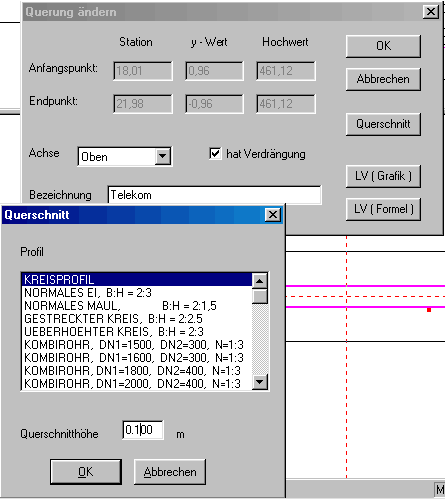Image resolution: width=446 pixels, height=500 pixels.
Task: Click the Anfangspunkt Station field 18,01
Action: tap(143, 71)
